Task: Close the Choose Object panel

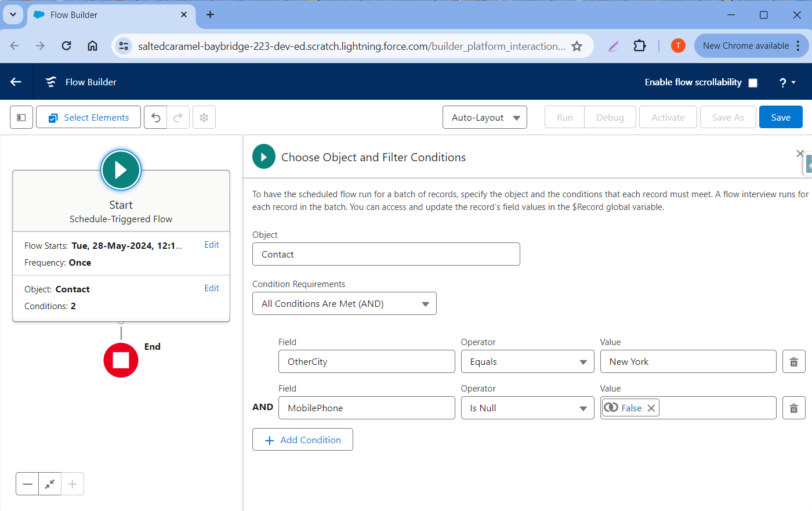Action: (800, 154)
